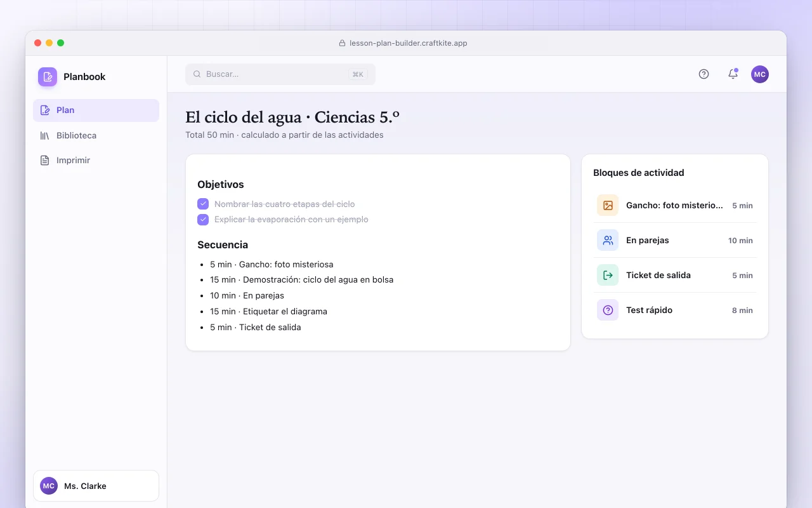Viewport: 812px width, 508px height.
Task: Click the Planbook logo icon
Action: click(48, 77)
